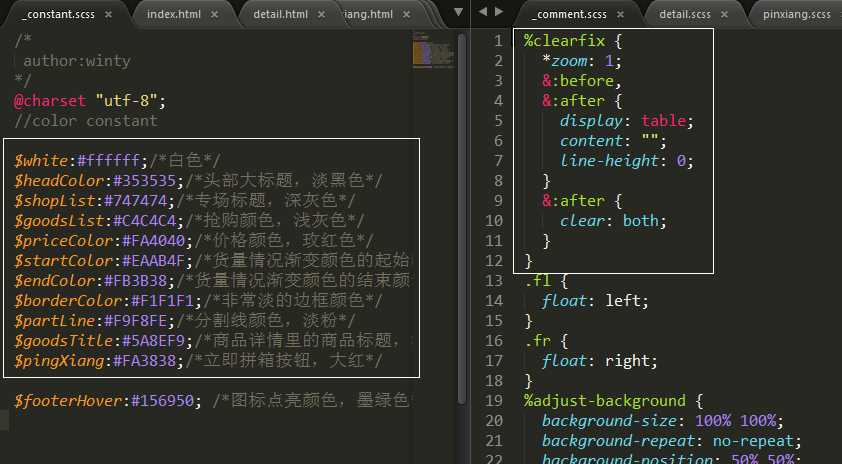The height and width of the screenshot is (464, 842).
Task: Close the _constant.scss tab
Action: (x=108, y=14)
